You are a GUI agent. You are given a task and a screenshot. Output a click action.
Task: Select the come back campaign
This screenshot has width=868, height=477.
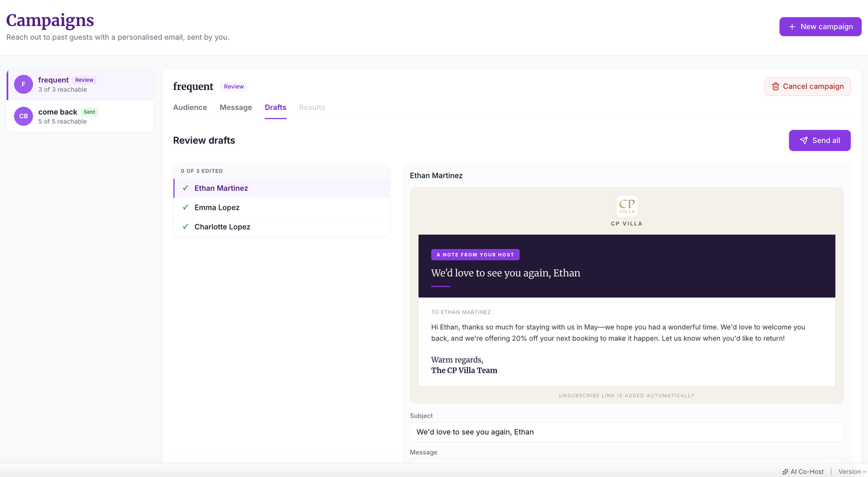pyautogui.click(x=80, y=116)
